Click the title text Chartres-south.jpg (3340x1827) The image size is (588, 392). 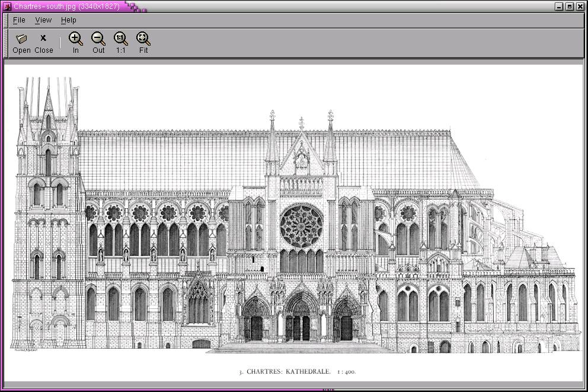pos(67,7)
